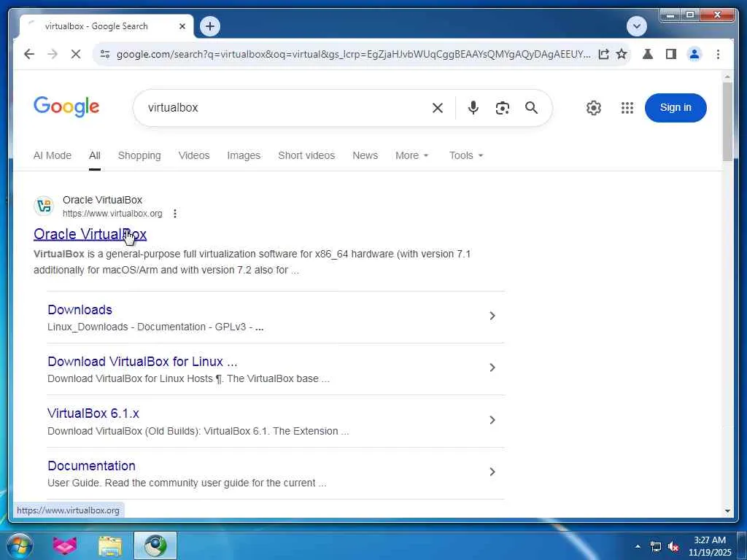747x560 pixels.
Task: Bookmark this page with the star
Action: click(x=622, y=54)
